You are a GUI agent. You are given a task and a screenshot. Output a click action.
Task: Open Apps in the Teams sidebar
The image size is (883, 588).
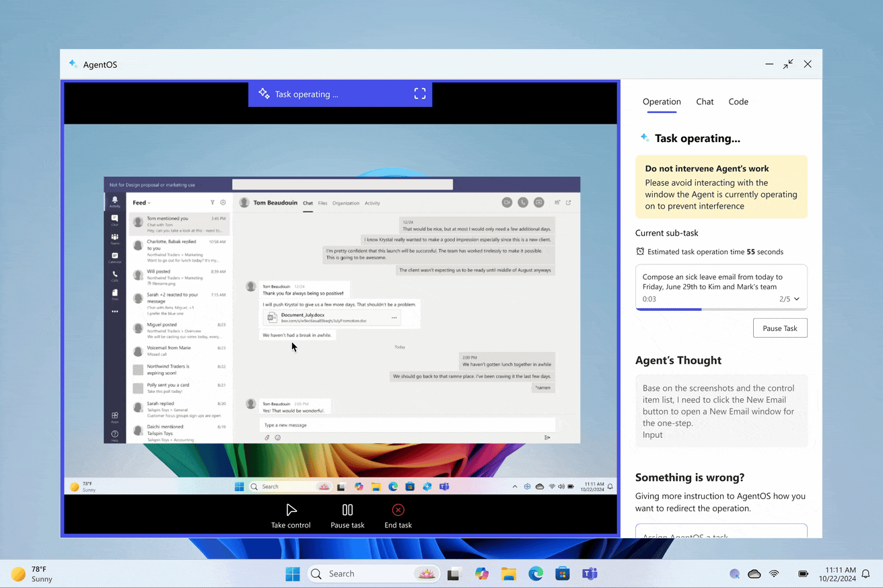(114, 417)
